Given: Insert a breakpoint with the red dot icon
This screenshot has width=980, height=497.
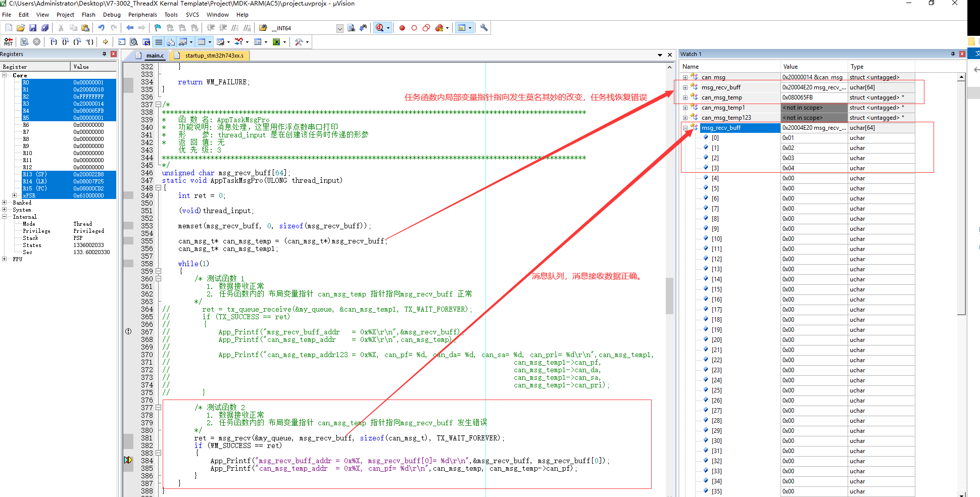Looking at the screenshot, I should pos(402,28).
